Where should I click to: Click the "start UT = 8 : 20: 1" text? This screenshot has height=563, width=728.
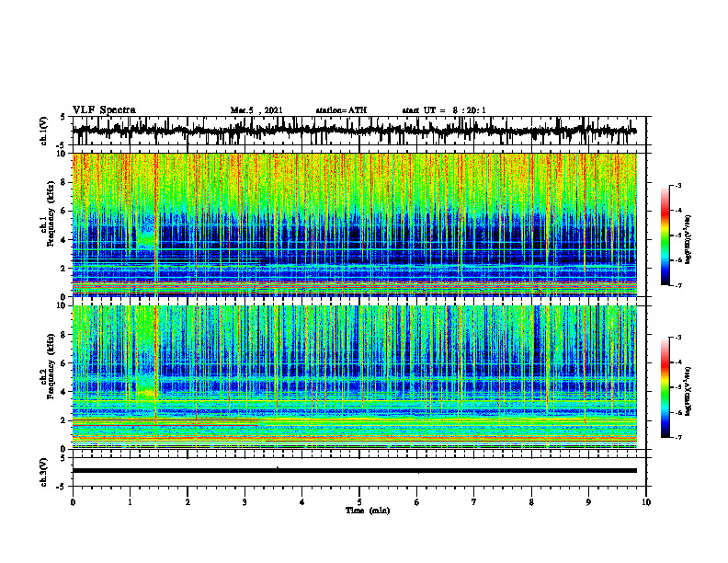point(444,110)
